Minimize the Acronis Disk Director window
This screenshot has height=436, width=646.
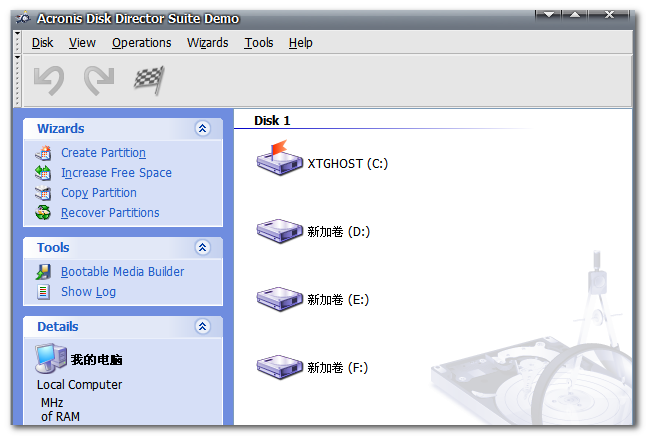pyautogui.click(x=548, y=15)
